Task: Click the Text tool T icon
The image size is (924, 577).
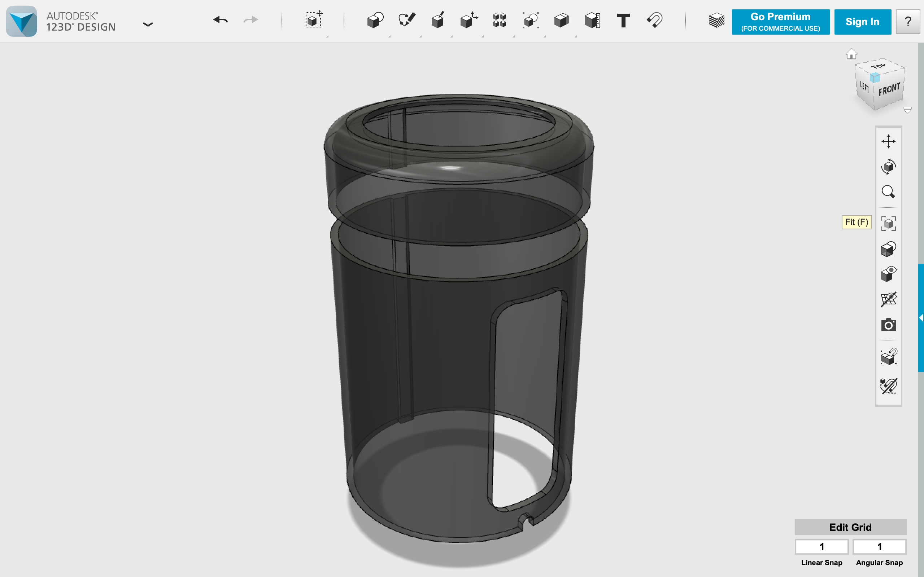Action: 623,20
